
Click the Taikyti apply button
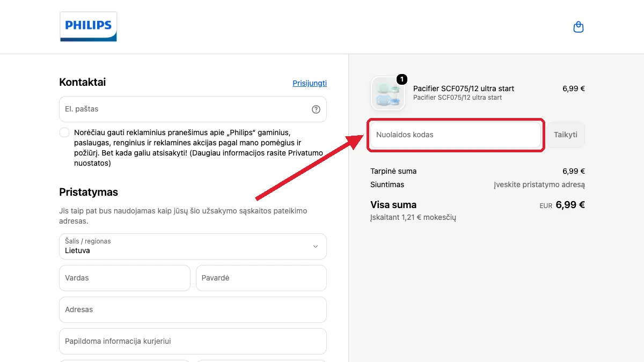tap(566, 135)
